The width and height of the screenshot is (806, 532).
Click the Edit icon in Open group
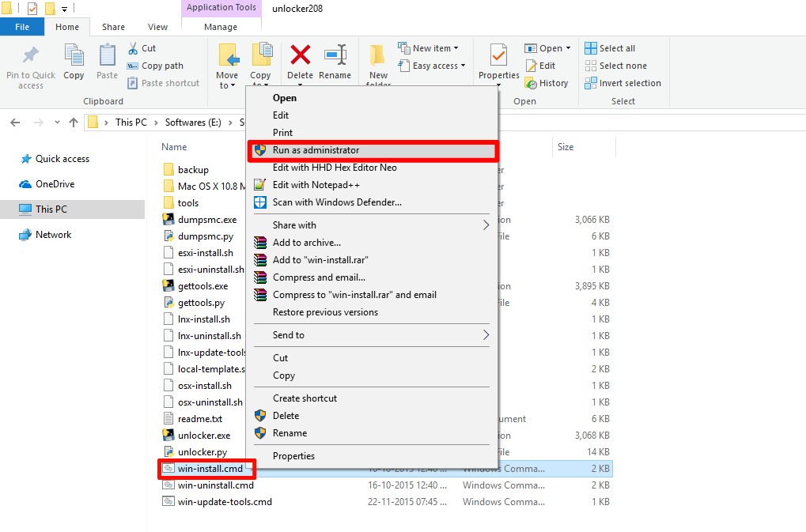click(531, 66)
